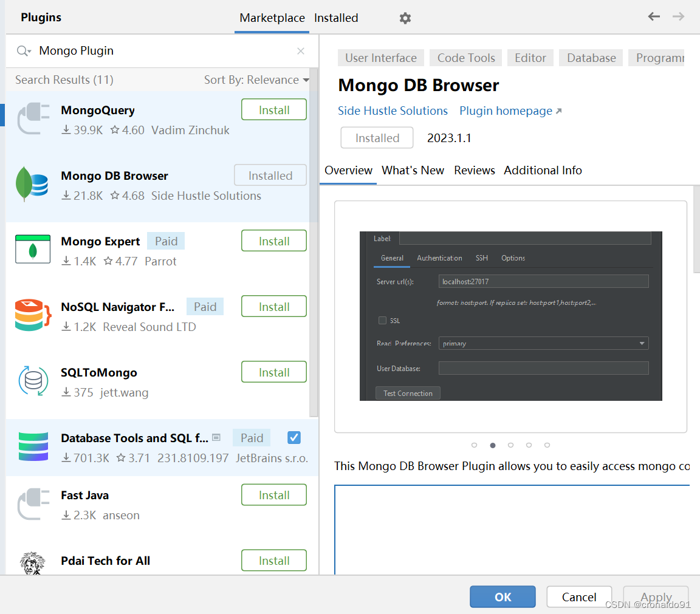
Task: Click the Paid tag on Database Tools
Action: pyautogui.click(x=252, y=438)
